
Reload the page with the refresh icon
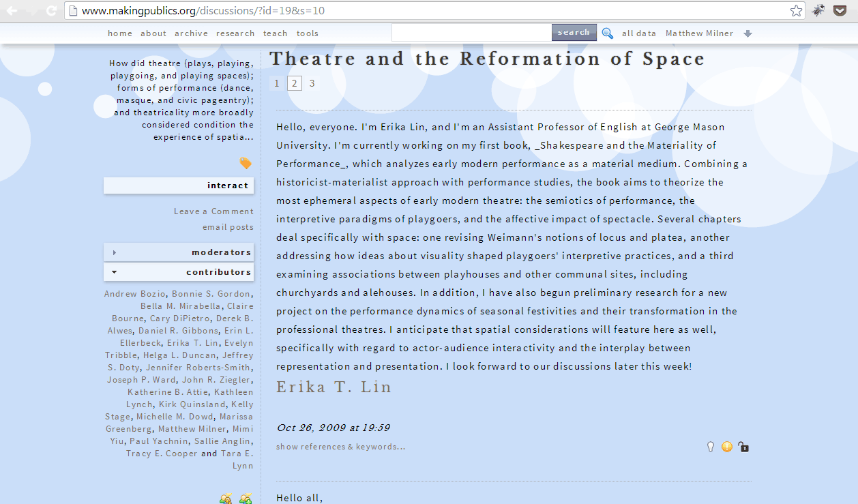click(51, 10)
